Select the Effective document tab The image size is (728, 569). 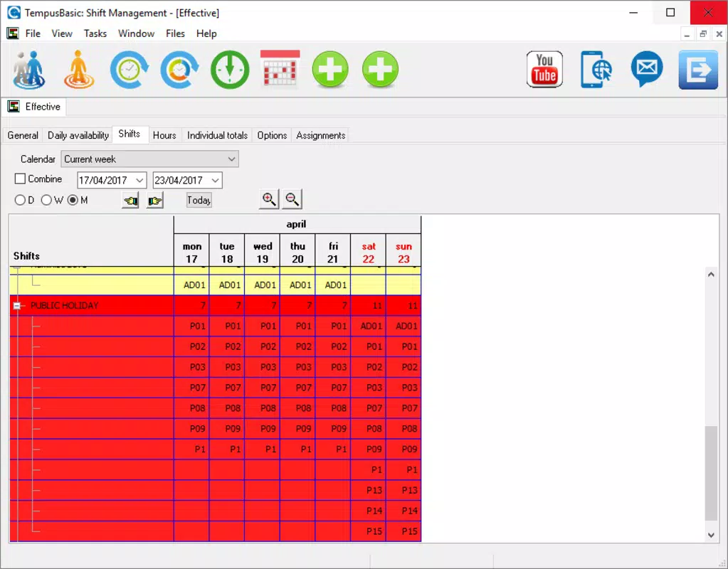coord(34,107)
